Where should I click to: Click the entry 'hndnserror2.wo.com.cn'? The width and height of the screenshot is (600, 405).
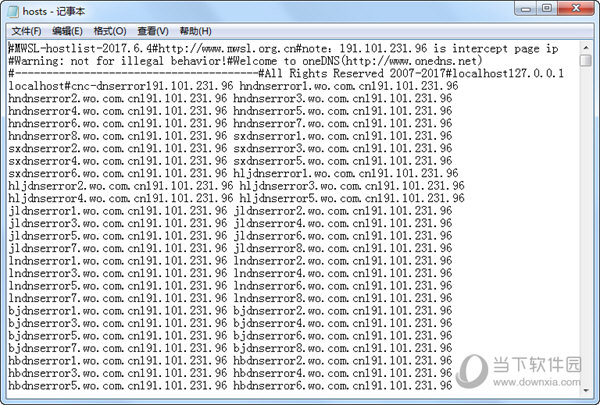pos(74,98)
